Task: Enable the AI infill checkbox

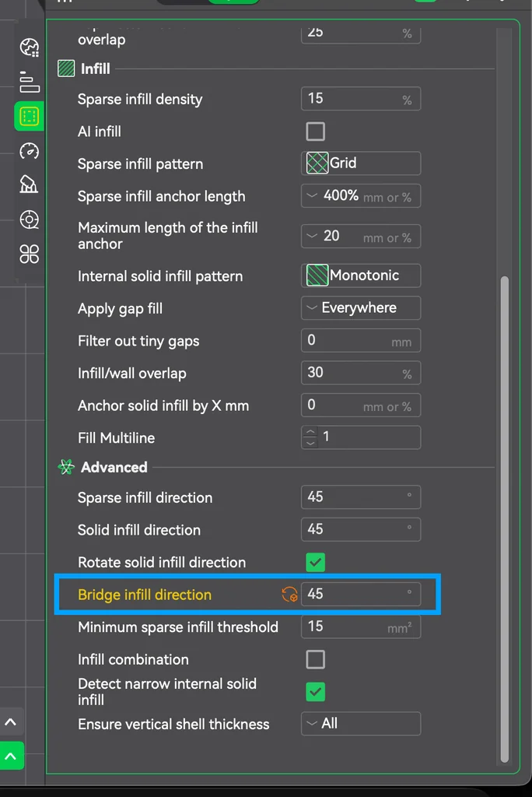Action: coord(315,131)
